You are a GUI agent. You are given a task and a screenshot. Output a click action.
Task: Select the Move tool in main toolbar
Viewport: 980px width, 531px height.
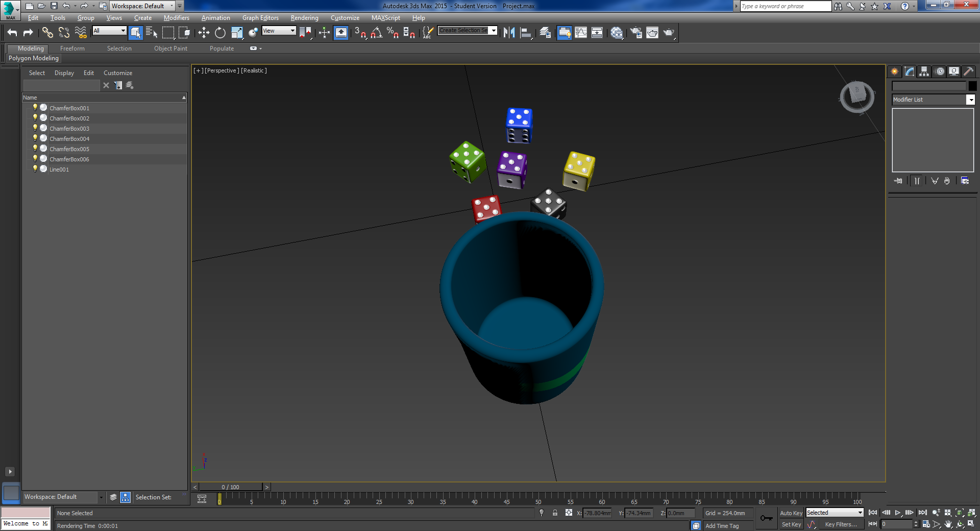pyautogui.click(x=204, y=33)
